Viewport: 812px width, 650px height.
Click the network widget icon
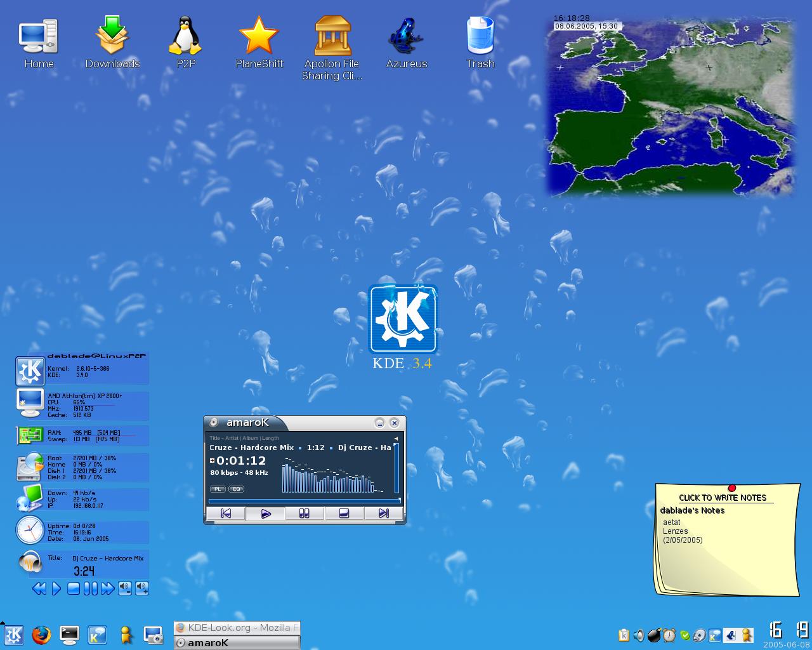pyautogui.click(x=29, y=498)
